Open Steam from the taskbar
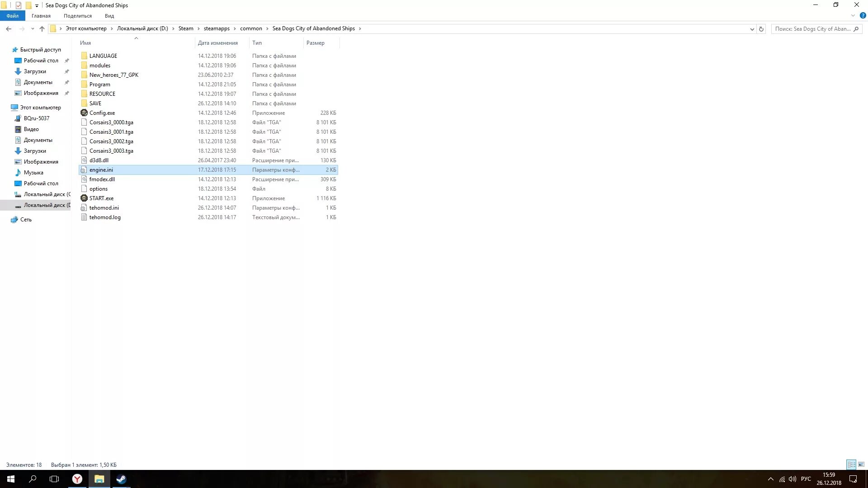 (x=121, y=479)
